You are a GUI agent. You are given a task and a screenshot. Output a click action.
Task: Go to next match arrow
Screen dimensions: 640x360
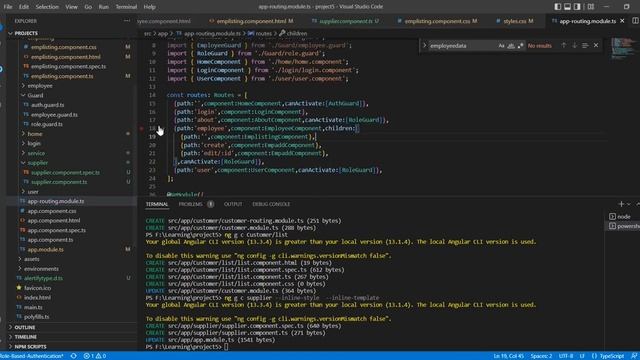(574, 45)
